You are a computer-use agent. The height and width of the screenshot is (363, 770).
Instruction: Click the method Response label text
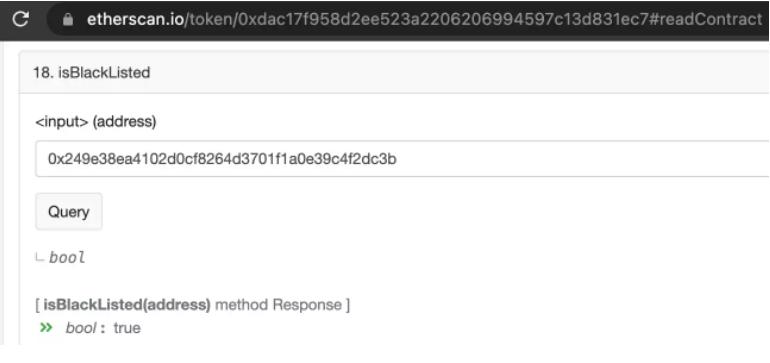tap(278, 305)
